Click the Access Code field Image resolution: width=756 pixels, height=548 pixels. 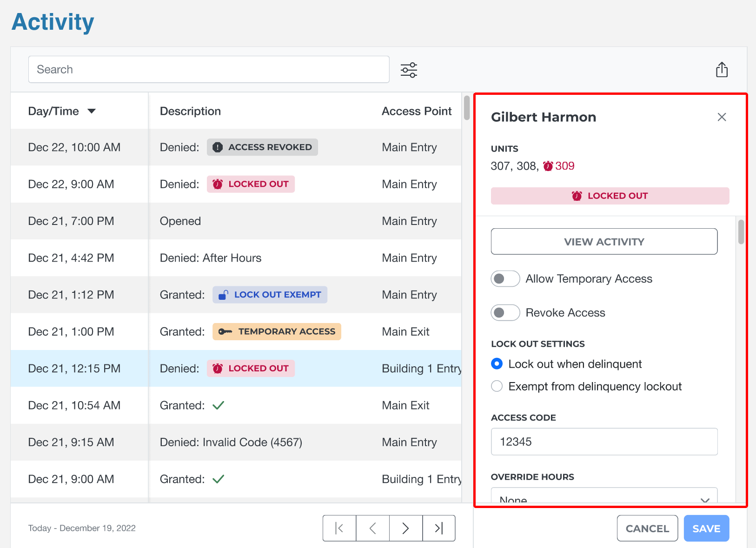coord(604,442)
